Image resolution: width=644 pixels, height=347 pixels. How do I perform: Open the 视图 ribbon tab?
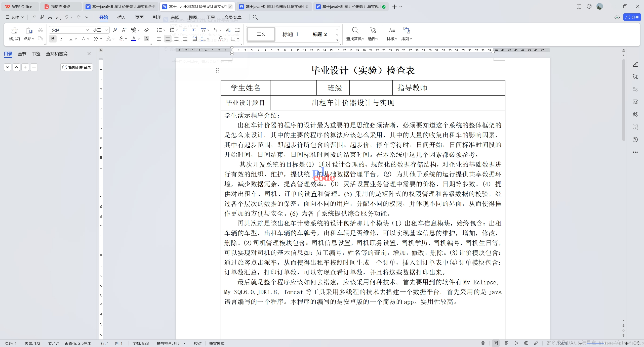coord(193,17)
